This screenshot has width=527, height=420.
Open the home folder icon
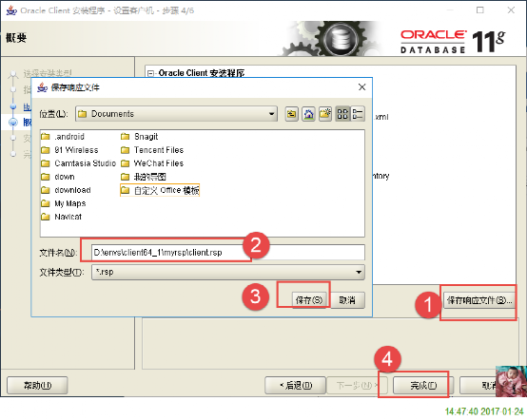coord(308,114)
